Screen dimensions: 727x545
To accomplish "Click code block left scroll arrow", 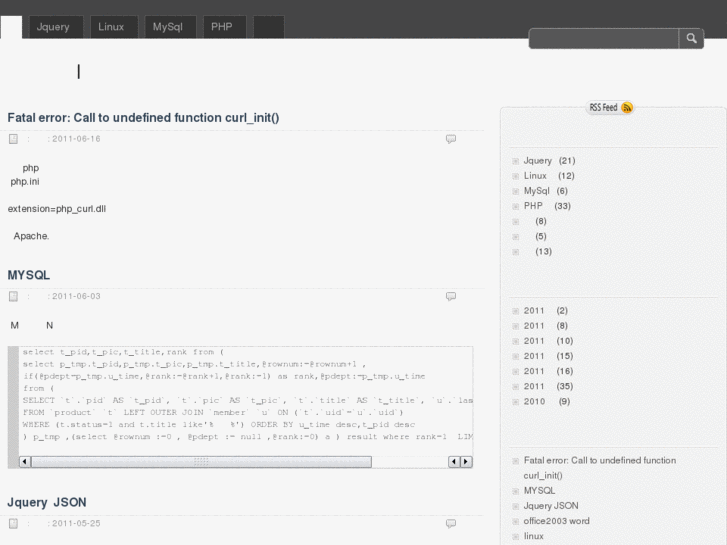I will click(x=25, y=462).
